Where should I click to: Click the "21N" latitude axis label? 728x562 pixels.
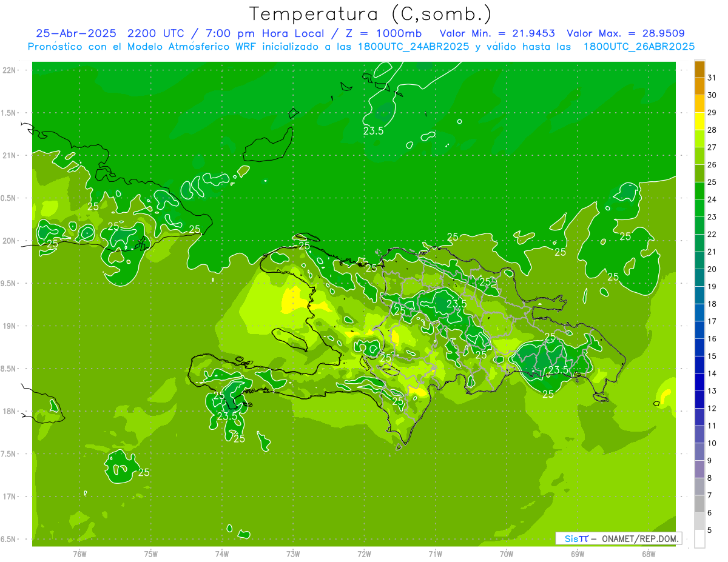point(10,155)
